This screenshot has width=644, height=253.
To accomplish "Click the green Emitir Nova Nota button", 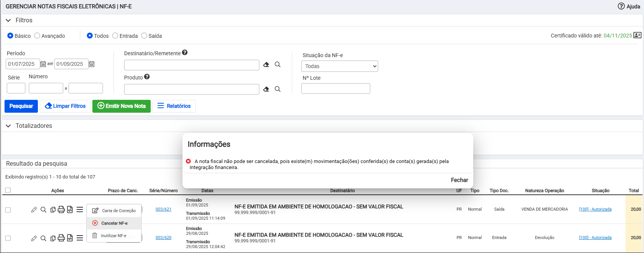I will (122, 106).
